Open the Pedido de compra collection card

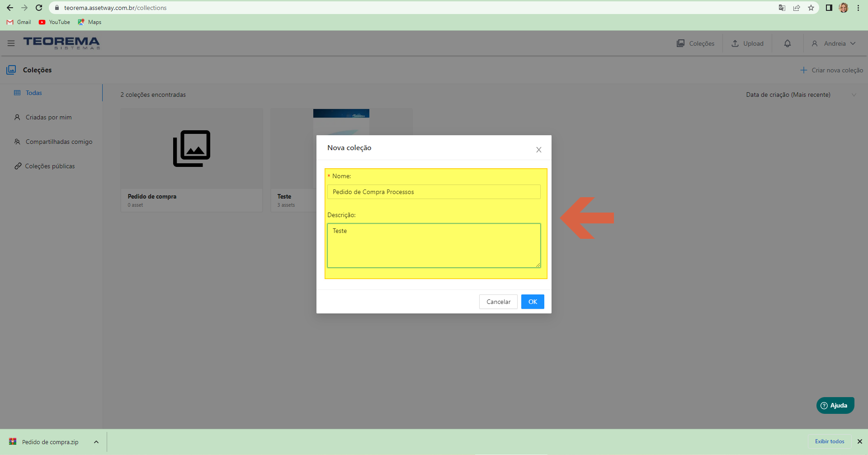click(192, 160)
